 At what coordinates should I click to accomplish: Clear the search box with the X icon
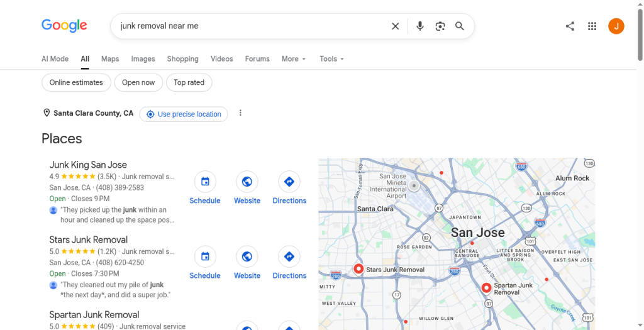[395, 26]
